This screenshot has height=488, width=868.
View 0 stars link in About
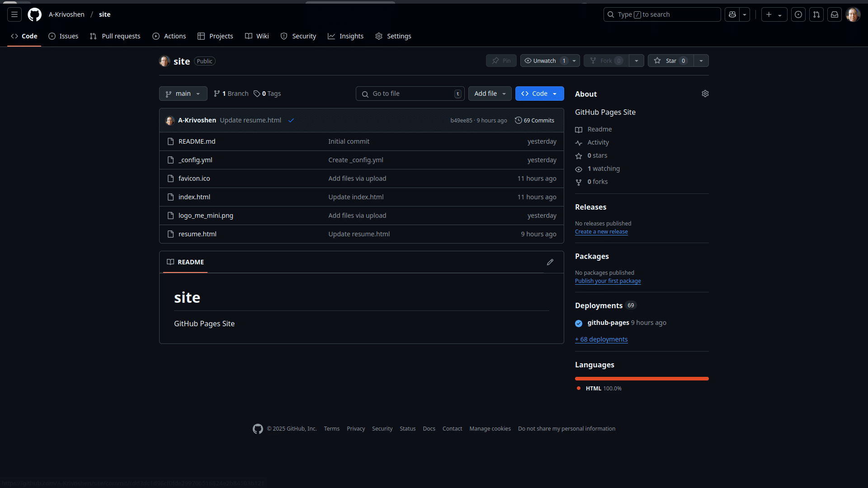click(591, 156)
